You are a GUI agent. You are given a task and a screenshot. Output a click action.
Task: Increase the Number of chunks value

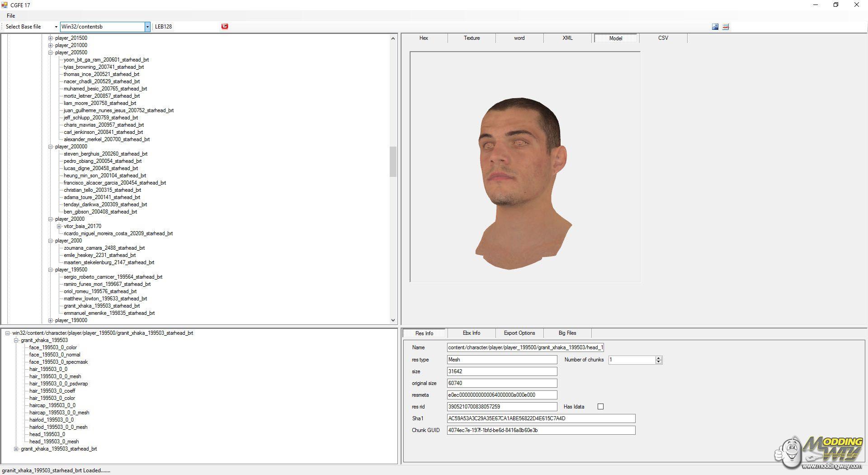tap(659, 358)
